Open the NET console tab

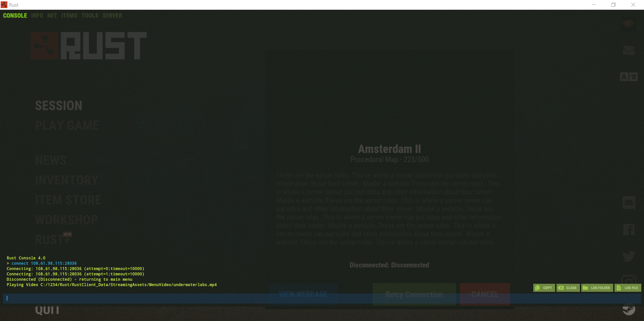52,16
